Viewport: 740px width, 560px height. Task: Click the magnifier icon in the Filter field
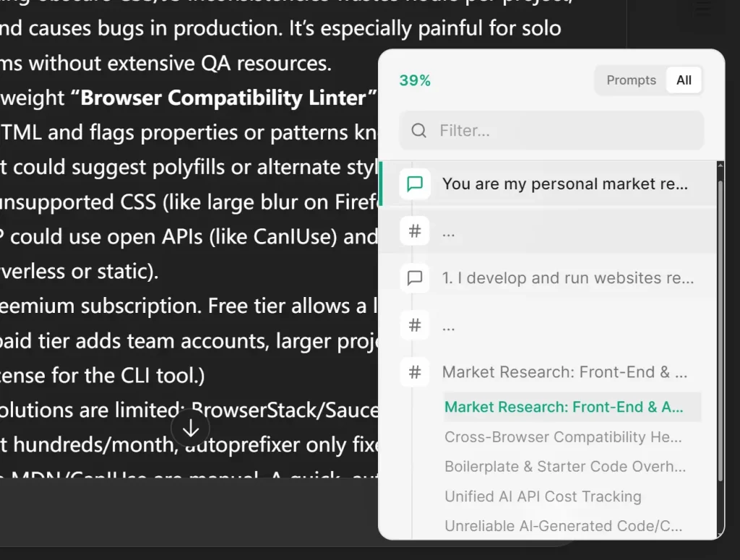point(418,131)
